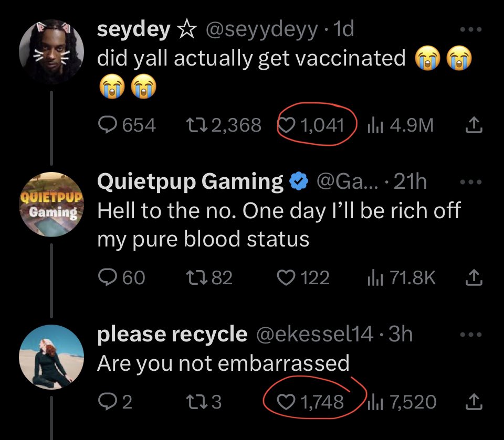Screen dimensions: 504x440
Task: Share please recycle's tweet
Action: pyautogui.click(x=474, y=402)
